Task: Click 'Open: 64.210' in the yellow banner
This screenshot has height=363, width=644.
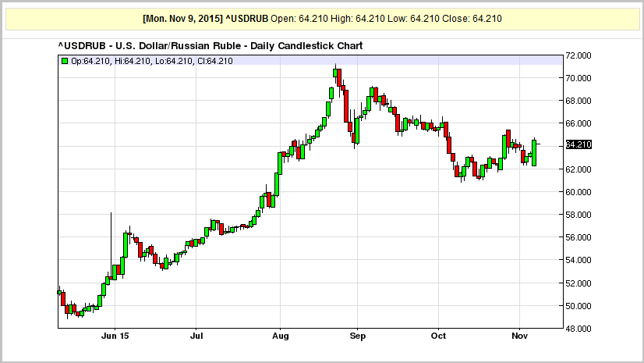Action: coord(299,19)
